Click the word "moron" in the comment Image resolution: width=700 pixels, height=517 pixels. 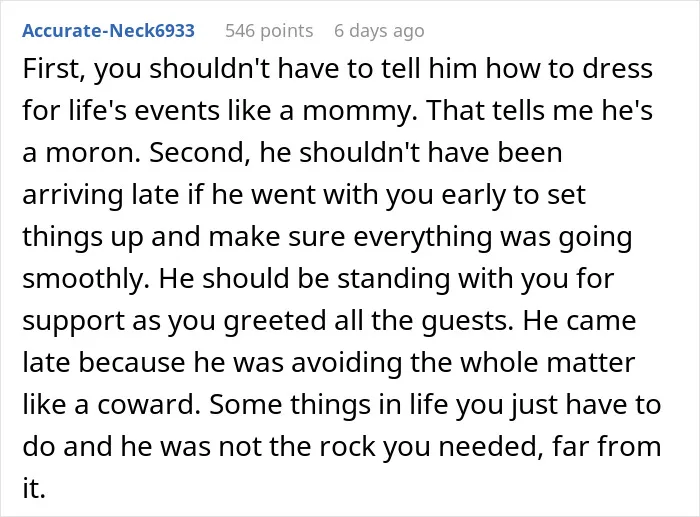point(90,153)
